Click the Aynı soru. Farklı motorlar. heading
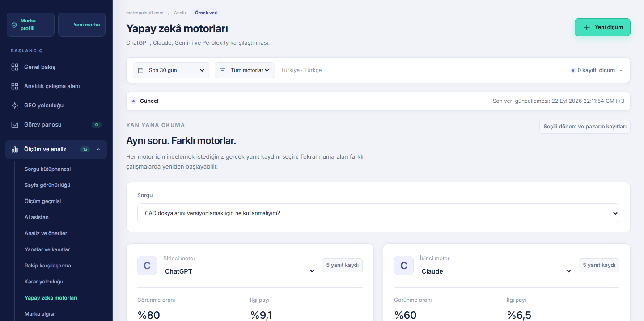Viewport: 644px width, 321px height. 181,141
